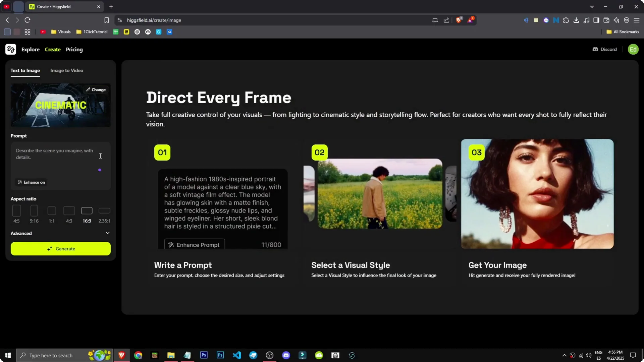Image resolution: width=644 pixels, height=362 pixels.
Task: Select the 1:1 aspect ratio option
Action: pyautogui.click(x=51, y=211)
